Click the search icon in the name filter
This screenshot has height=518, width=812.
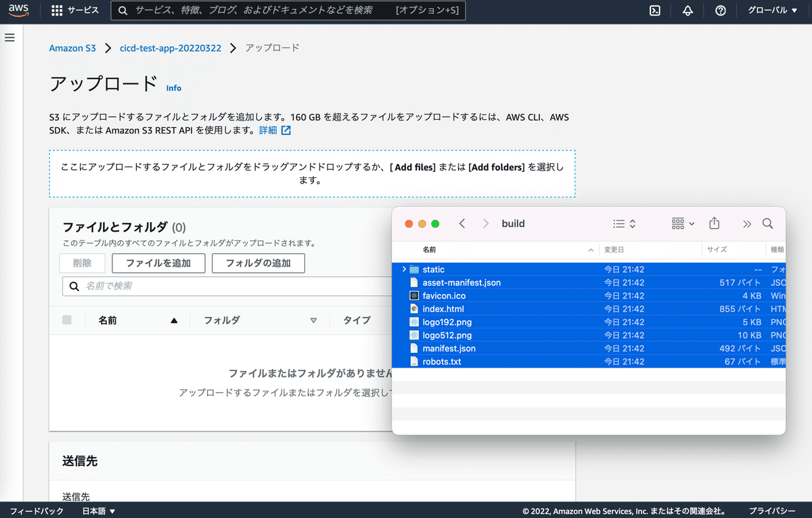pos(74,286)
